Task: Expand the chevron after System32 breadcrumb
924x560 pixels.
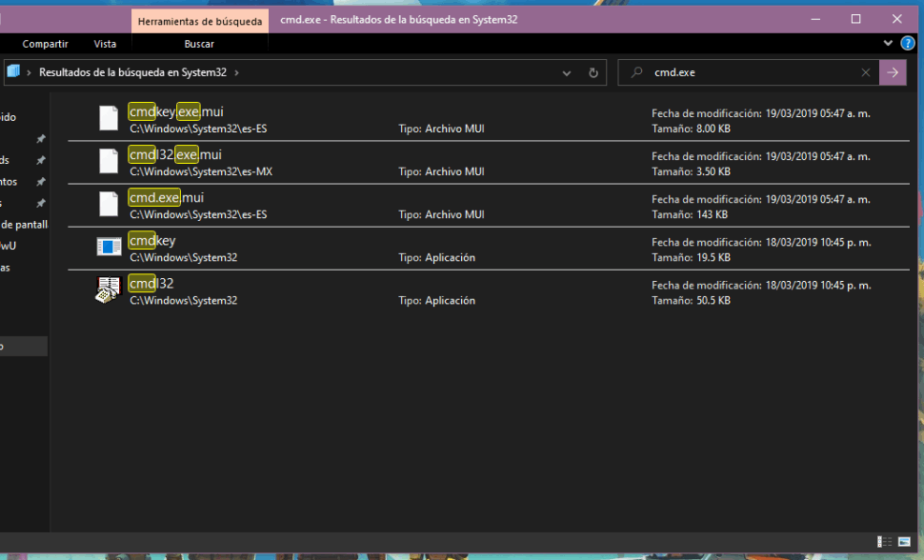Action: pos(237,72)
